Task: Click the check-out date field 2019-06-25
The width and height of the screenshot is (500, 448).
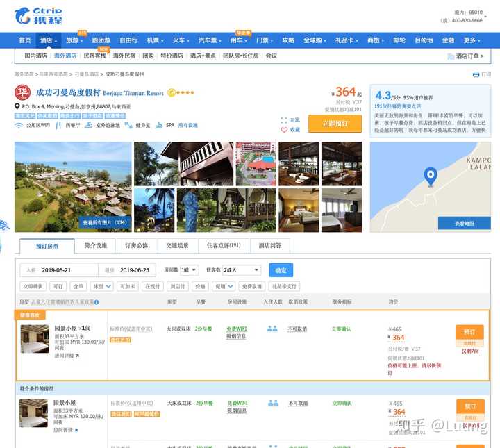Action: [127, 270]
